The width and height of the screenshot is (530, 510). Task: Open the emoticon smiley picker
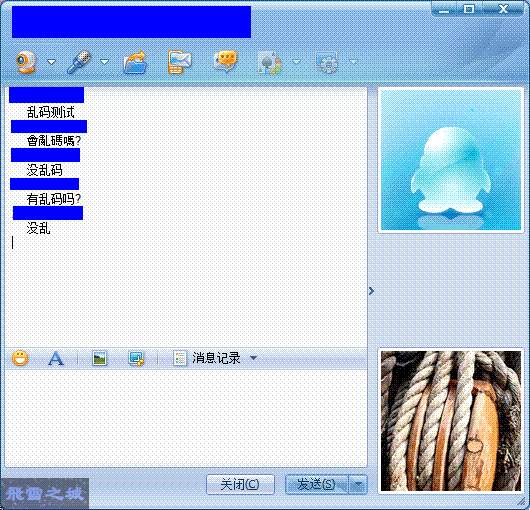pyautogui.click(x=20, y=358)
